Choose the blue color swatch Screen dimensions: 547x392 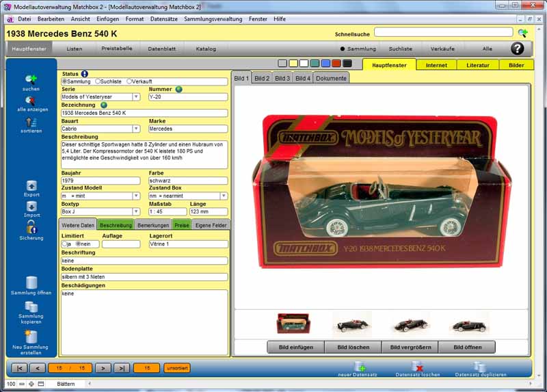pyautogui.click(x=325, y=64)
